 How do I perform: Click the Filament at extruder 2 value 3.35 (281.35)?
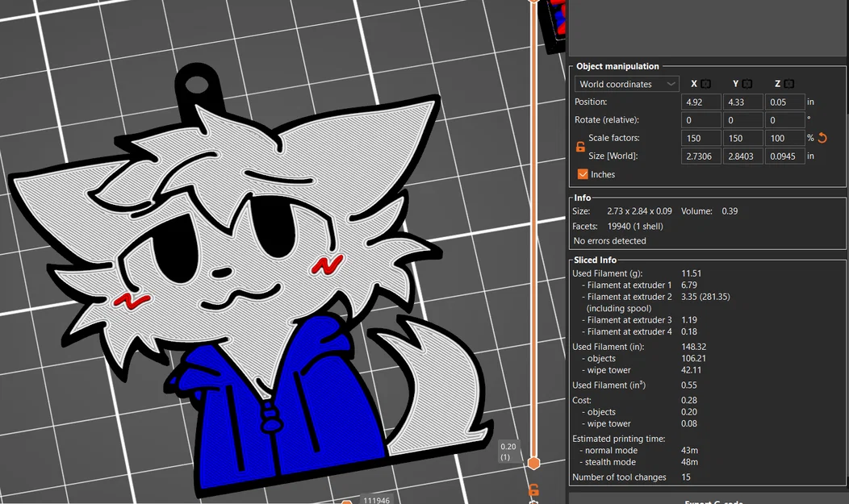point(705,296)
